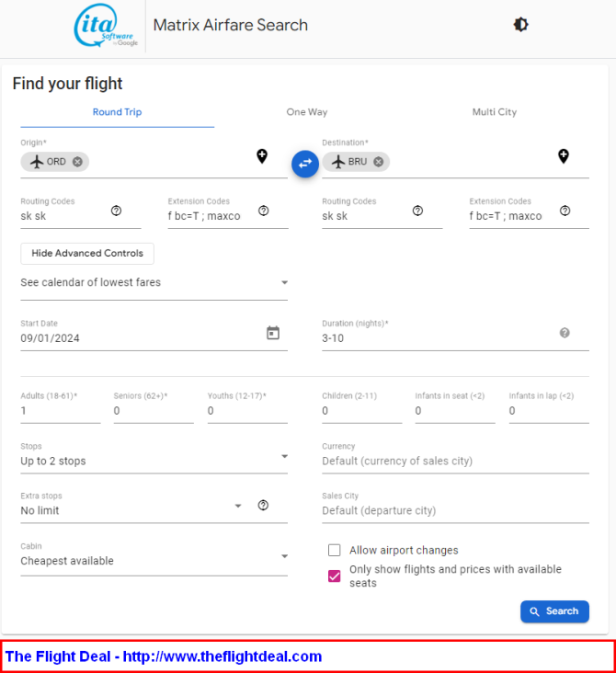Show help for origin Routing Codes
The image size is (616, 673).
pyautogui.click(x=117, y=211)
